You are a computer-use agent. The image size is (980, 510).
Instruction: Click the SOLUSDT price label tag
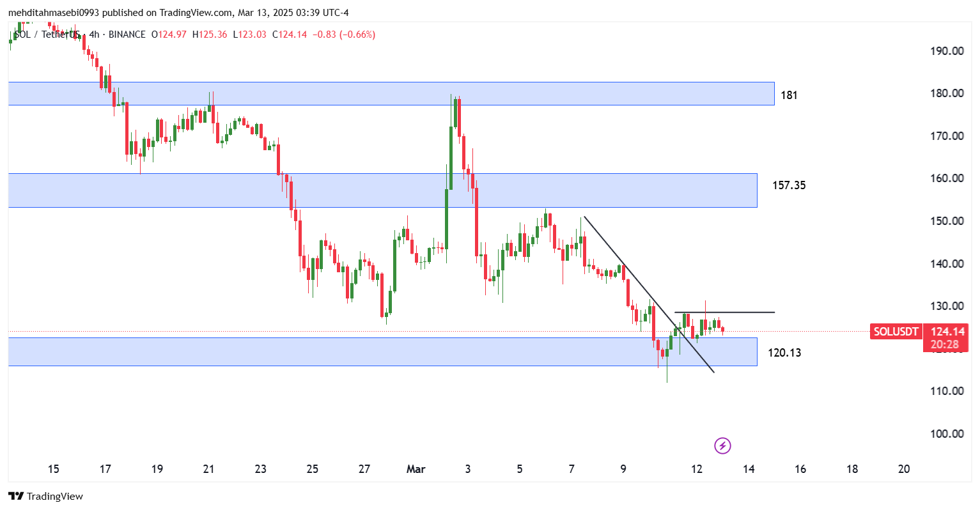896,331
